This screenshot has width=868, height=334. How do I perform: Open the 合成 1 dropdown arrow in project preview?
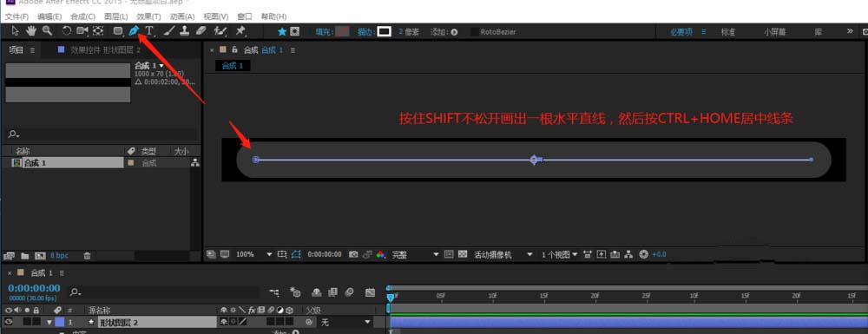[x=161, y=66]
